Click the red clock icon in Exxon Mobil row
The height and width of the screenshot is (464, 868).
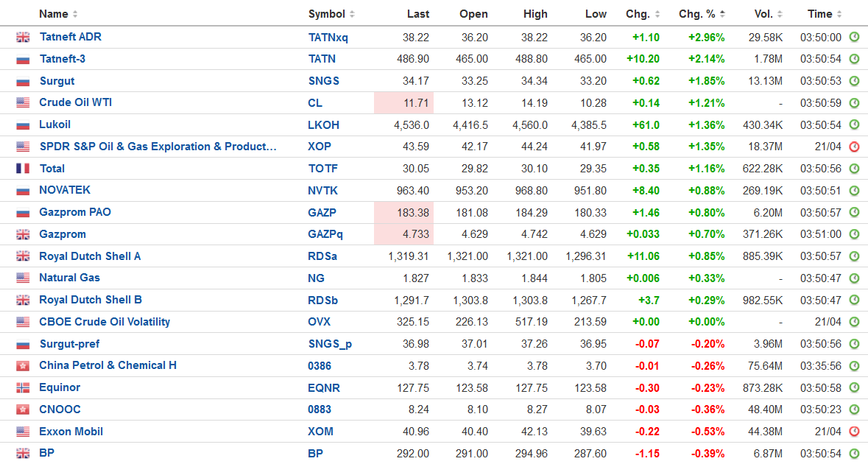pos(854,432)
